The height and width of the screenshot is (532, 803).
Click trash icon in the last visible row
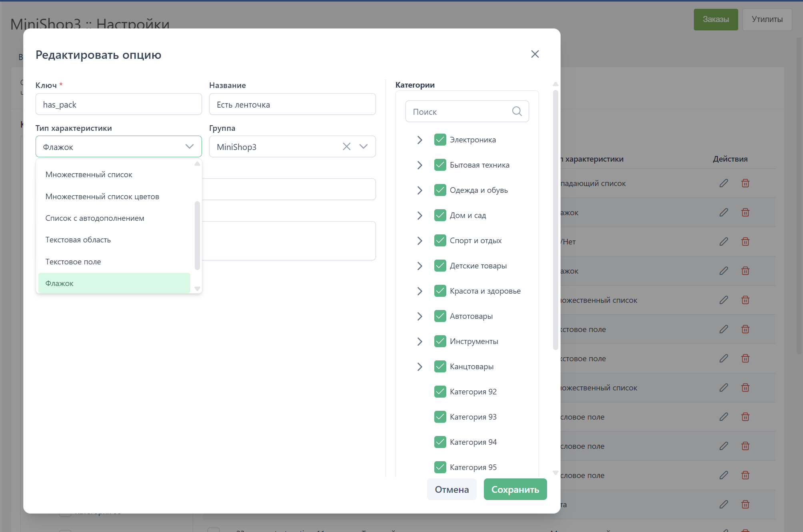[x=745, y=504]
